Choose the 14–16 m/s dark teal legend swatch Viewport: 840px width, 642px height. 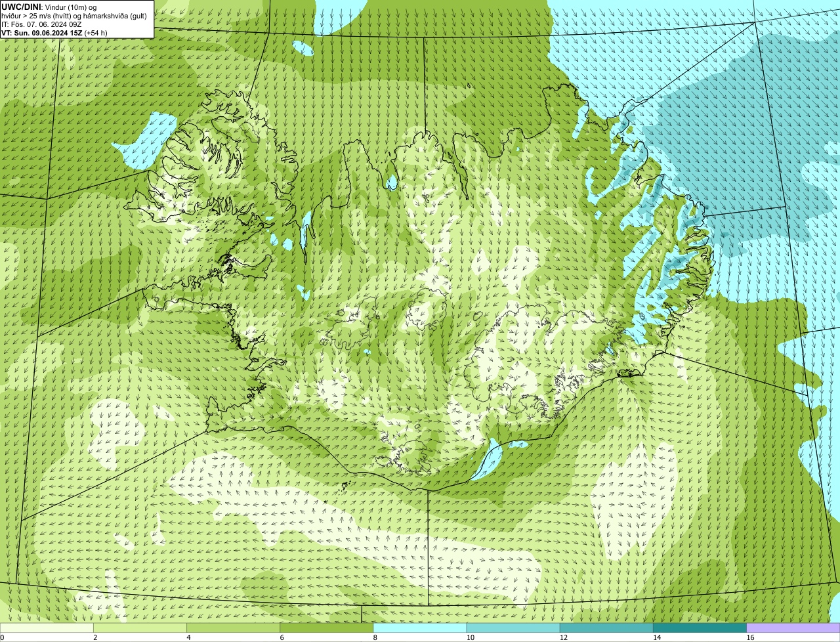700,628
